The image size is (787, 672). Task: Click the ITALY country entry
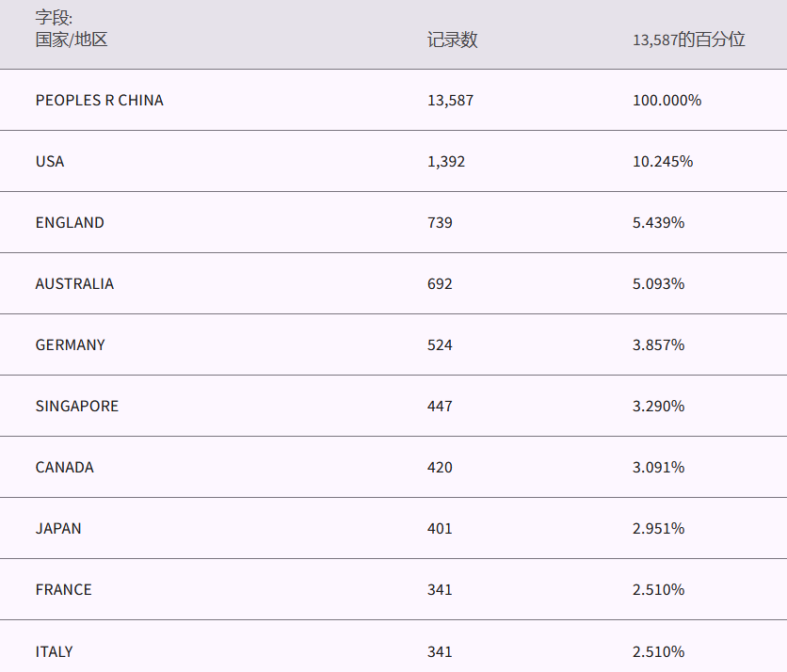coord(54,651)
